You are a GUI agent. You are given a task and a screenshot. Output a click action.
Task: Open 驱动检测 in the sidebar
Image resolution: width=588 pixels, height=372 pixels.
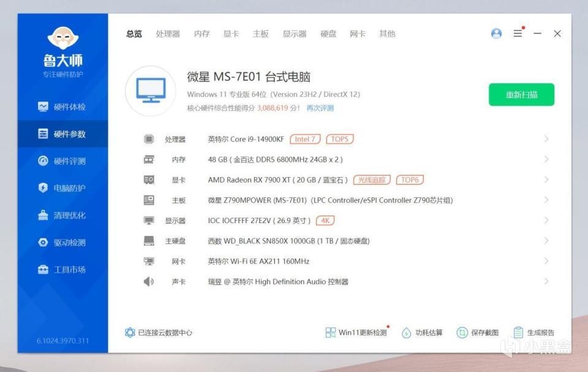[x=62, y=243]
